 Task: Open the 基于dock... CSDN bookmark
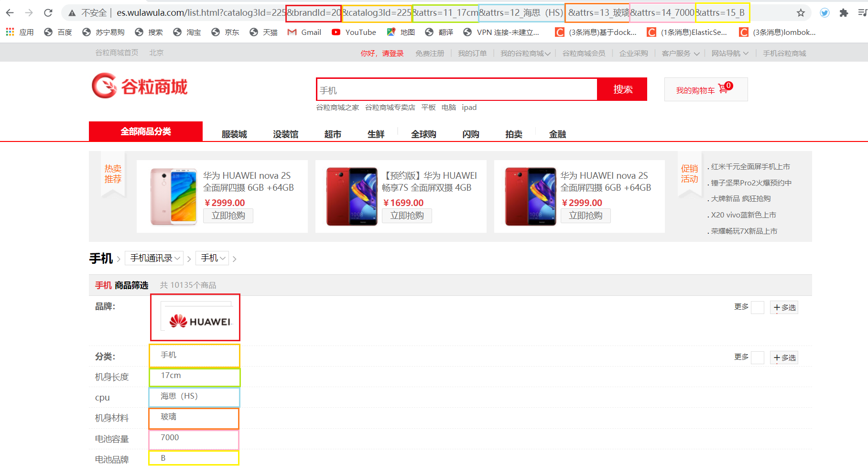[596, 32]
